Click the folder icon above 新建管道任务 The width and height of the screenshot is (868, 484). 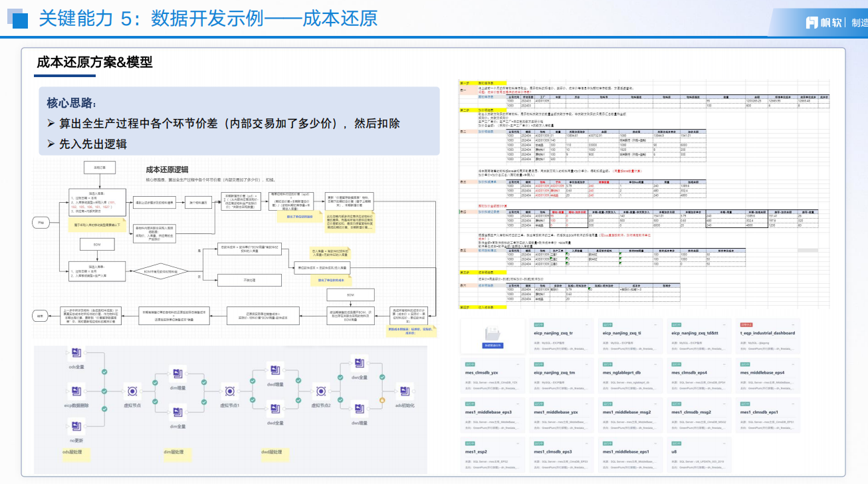pyautogui.click(x=493, y=332)
